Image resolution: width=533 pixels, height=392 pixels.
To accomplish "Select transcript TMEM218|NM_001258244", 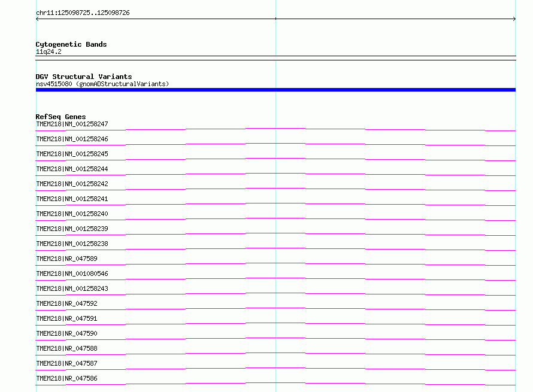I will click(72, 169).
